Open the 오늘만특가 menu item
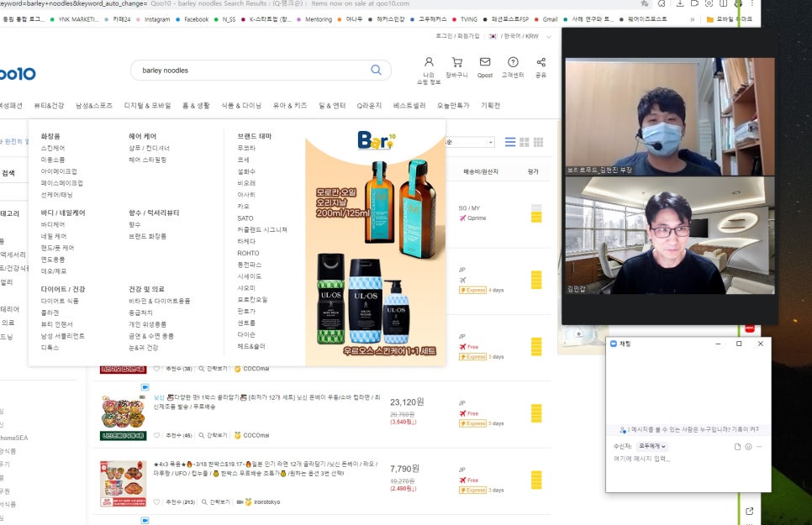 pos(452,106)
